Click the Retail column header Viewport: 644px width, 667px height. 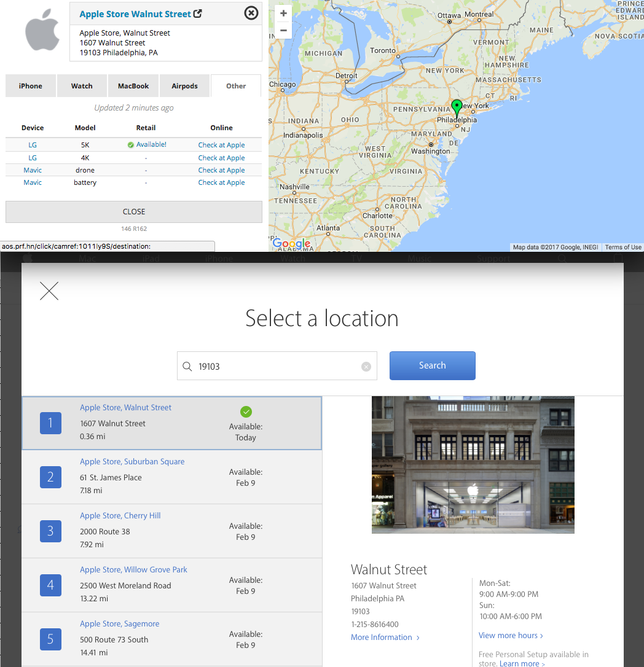coord(146,128)
